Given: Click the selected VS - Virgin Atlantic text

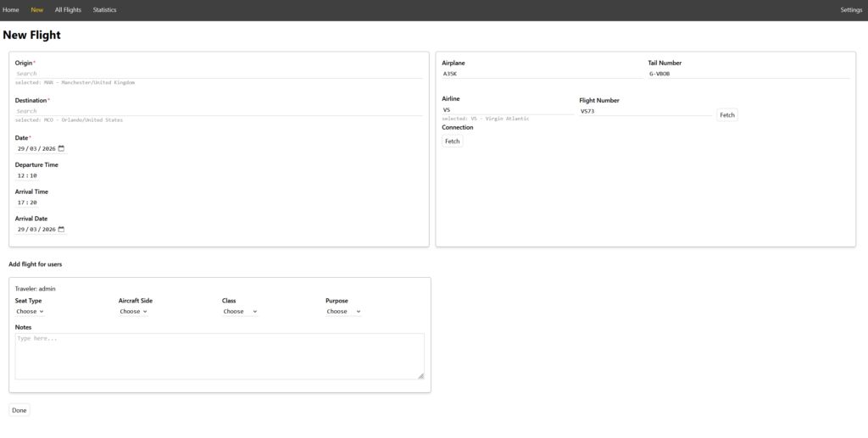Looking at the screenshot, I should 486,119.
